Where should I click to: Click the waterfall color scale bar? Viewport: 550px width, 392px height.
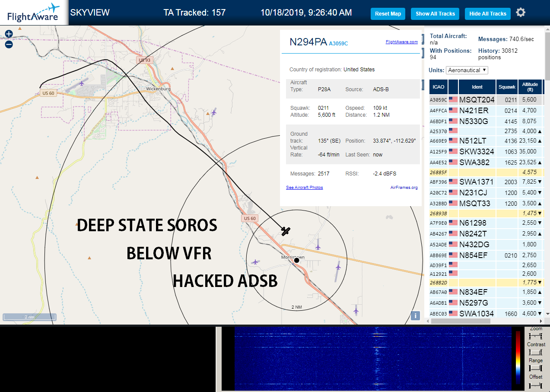518,357
